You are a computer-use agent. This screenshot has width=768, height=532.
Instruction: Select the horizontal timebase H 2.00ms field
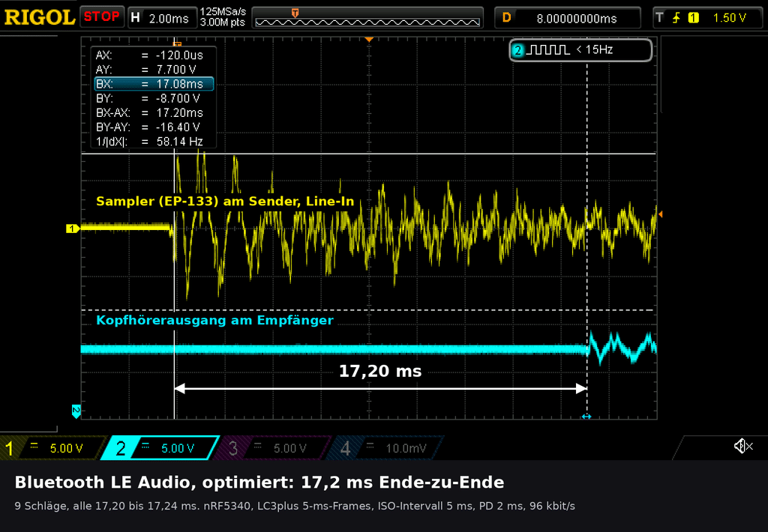pos(162,18)
